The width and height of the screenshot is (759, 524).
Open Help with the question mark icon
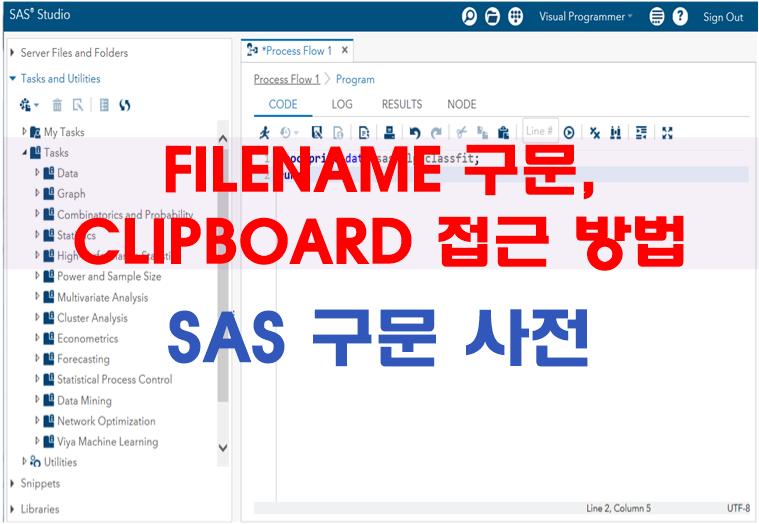[680, 16]
